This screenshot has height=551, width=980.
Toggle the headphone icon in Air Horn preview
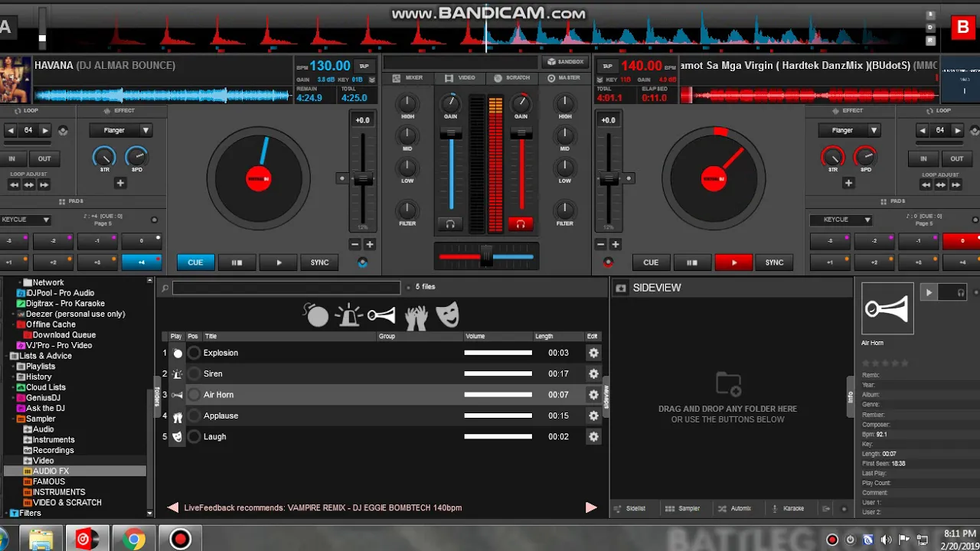coord(960,292)
